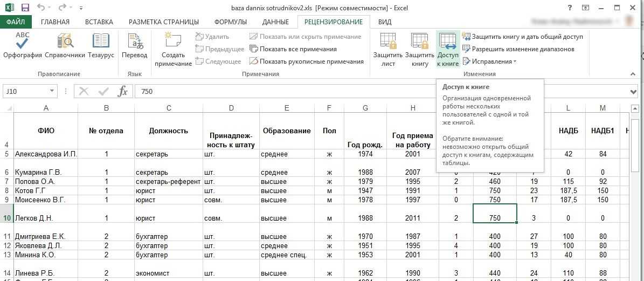Click the Name Box showing J10

25,91
